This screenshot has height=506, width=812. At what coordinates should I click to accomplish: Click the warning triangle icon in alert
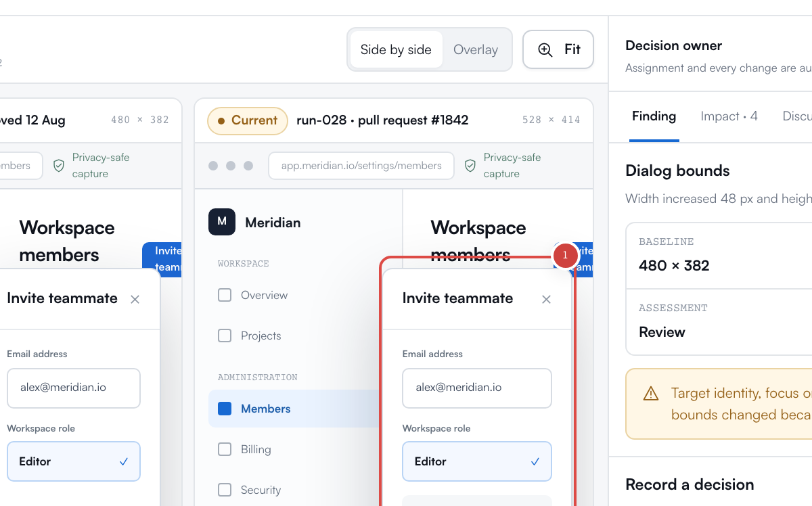(x=651, y=393)
